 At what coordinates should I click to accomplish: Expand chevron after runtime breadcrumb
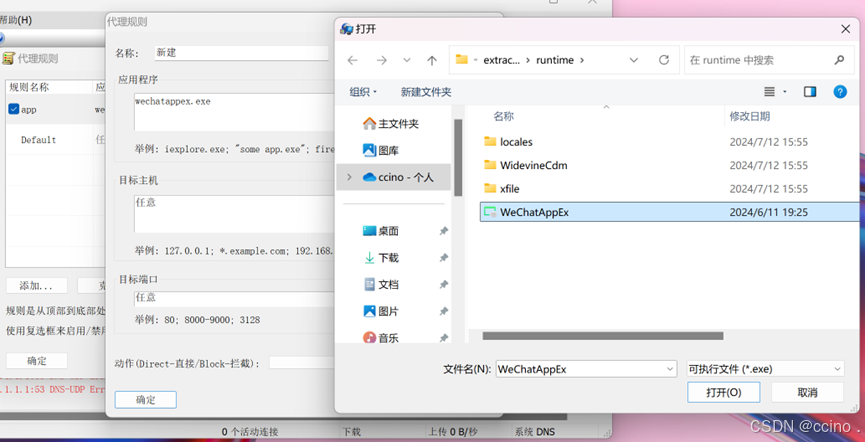[581, 60]
